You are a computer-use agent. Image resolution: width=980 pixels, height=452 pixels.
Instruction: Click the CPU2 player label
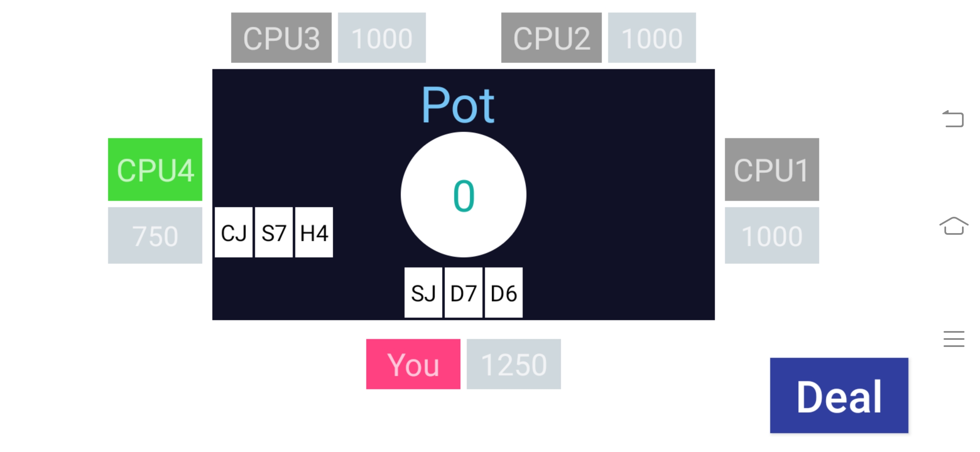(x=551, y=38)
